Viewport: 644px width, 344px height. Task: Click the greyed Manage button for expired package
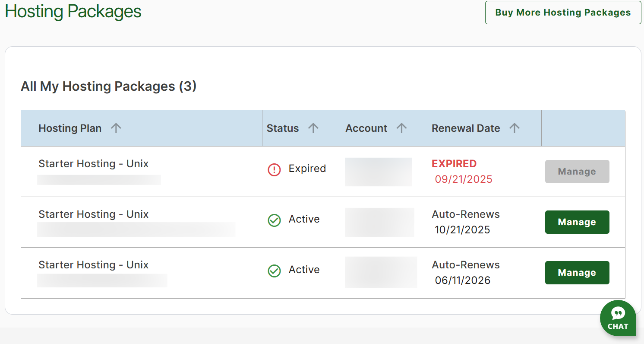point(577,172)
